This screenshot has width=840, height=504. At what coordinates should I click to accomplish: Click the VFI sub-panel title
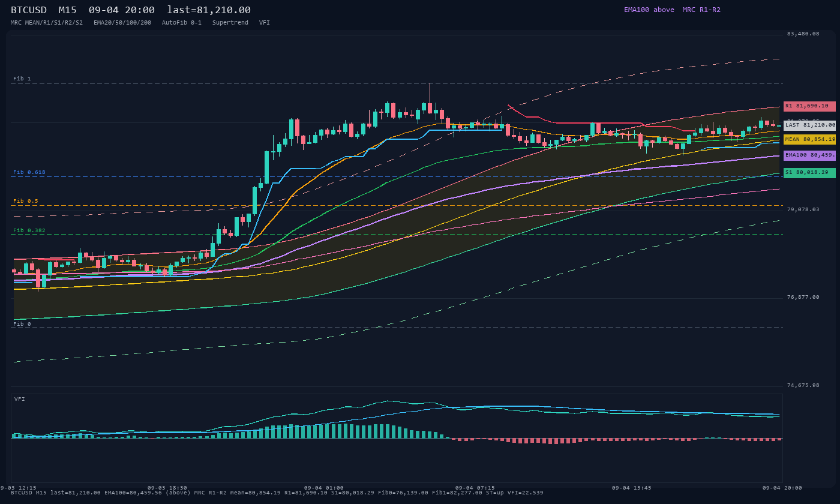[x=20, y=399]
